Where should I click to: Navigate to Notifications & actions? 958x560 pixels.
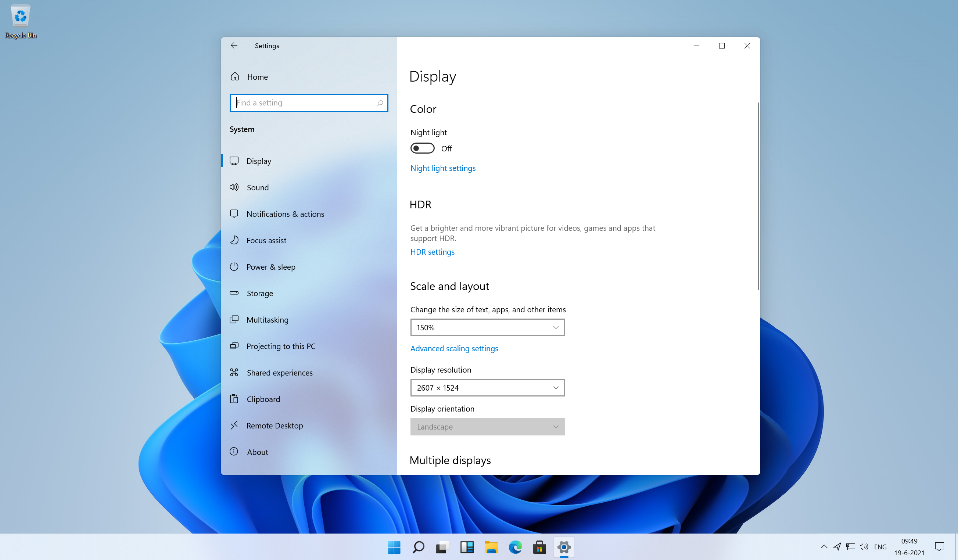click(x=285, y=213)
